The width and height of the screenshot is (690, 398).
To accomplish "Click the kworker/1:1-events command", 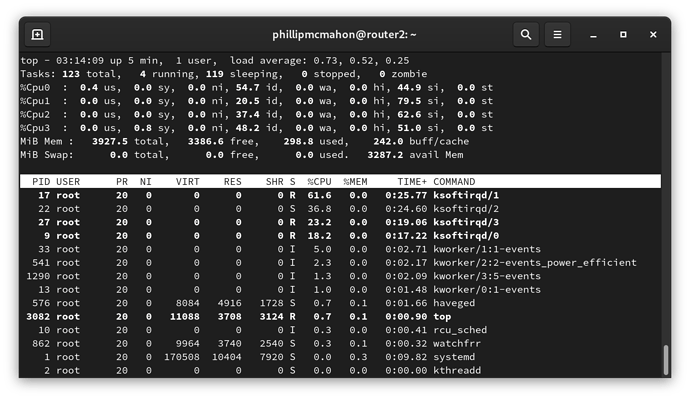I will pos(487,249).
